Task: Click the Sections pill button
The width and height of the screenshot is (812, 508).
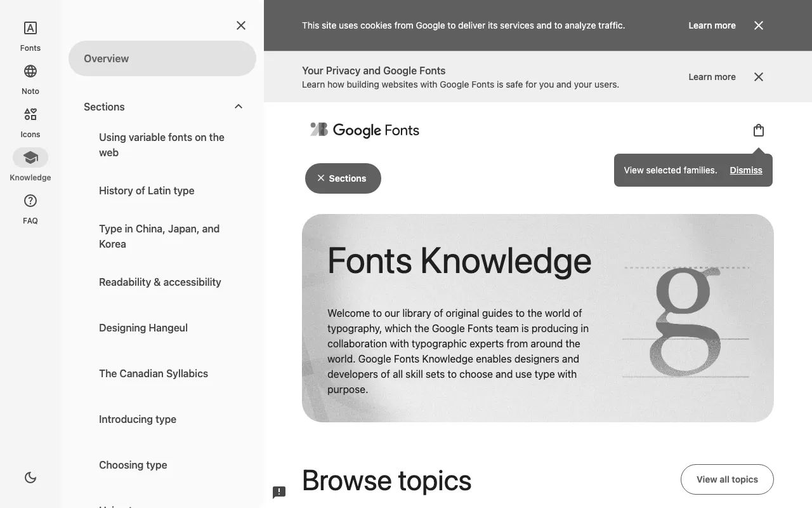Action: tap(343, 178)
